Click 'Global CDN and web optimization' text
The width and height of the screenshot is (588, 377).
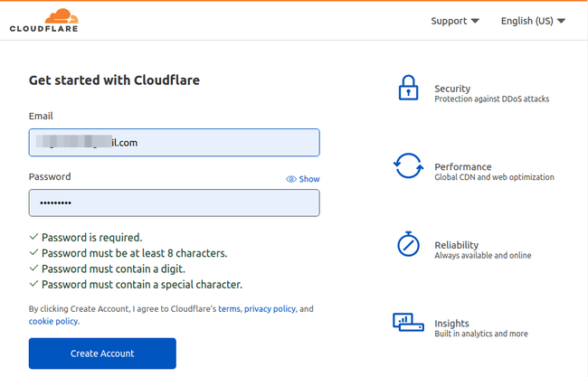coord(494,177)
